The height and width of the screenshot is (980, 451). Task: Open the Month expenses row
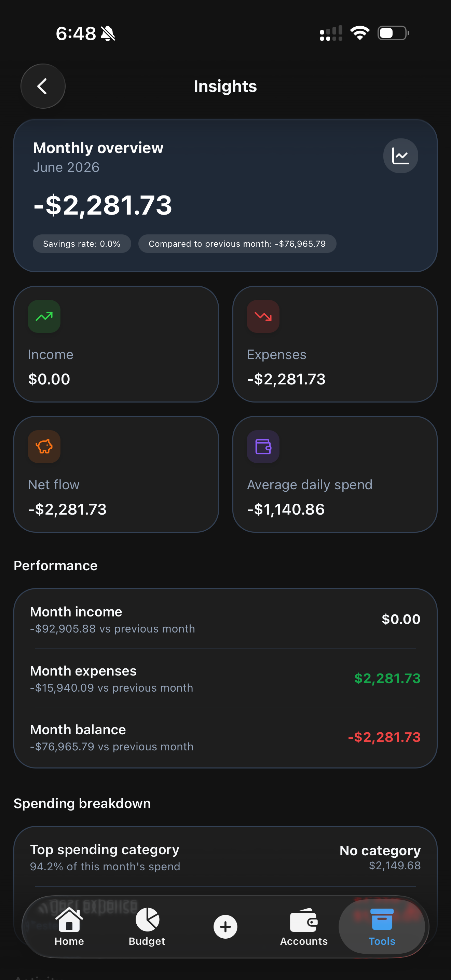pos(225,679)
